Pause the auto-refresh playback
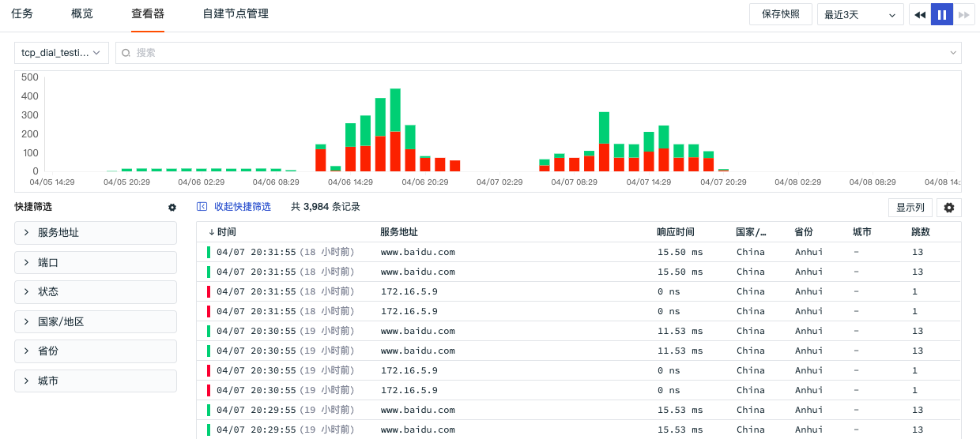Image resolution: width=980 pixels, height=439 pixels. click(942, 14)
